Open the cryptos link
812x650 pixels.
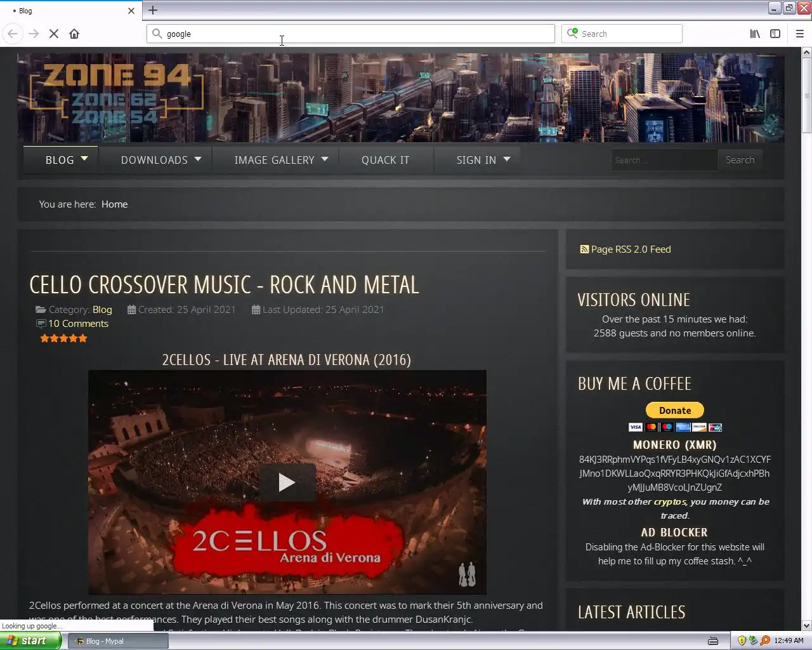pos(670,501)
